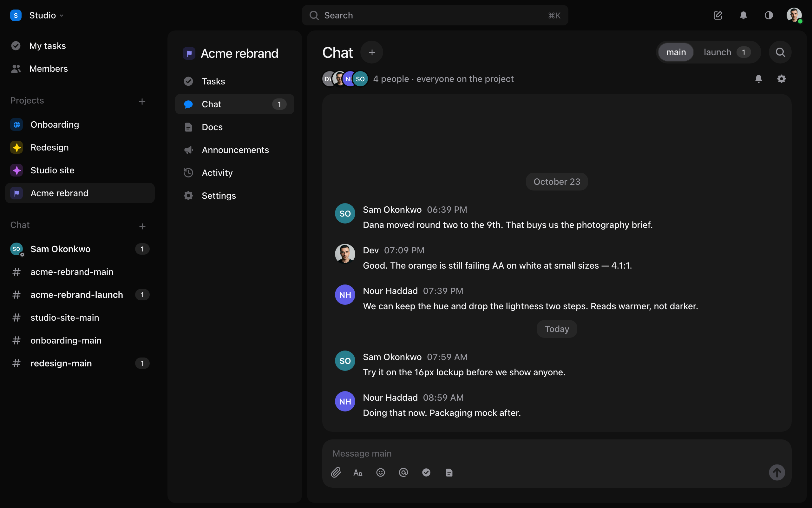This screenshot has height=508, width=812.
Task: Attach a file with paperclip icon
Action: tap(336, 472)
